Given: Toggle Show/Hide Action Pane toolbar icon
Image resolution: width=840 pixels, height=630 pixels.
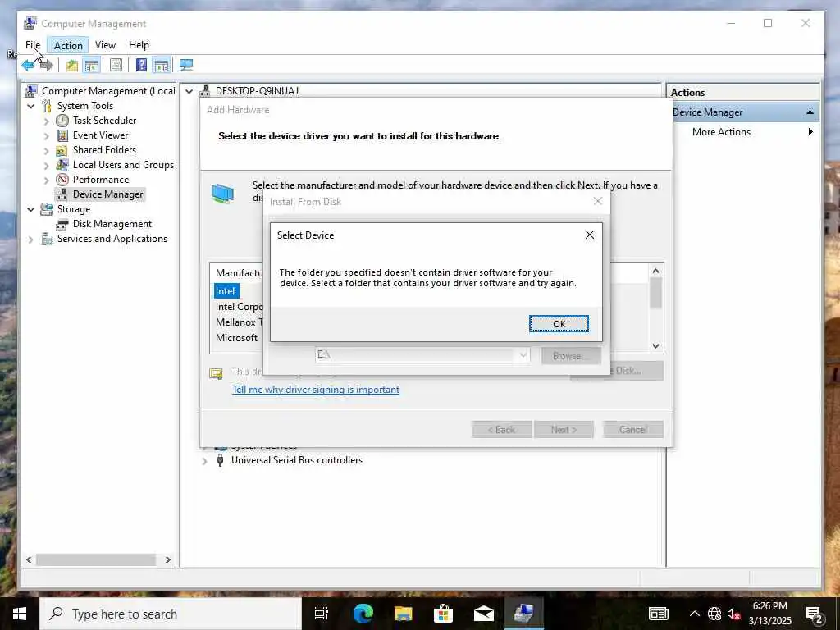Looking at the screenshot, I should pyautogui.click(x=161, y=66).
